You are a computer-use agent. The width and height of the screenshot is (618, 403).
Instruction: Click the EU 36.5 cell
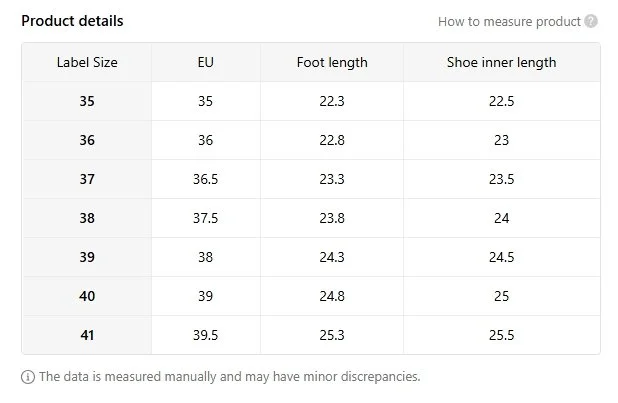206,179
